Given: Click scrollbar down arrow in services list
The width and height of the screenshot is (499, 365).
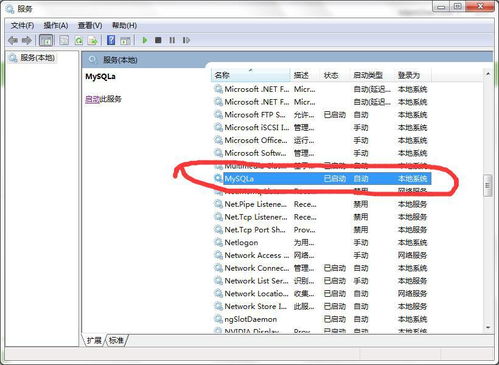Looking at the screenshot, I should [488, 327].
